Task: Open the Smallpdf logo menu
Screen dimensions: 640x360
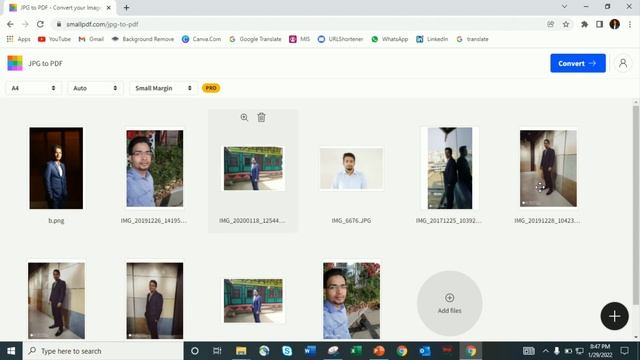Action: coord(15,63)
